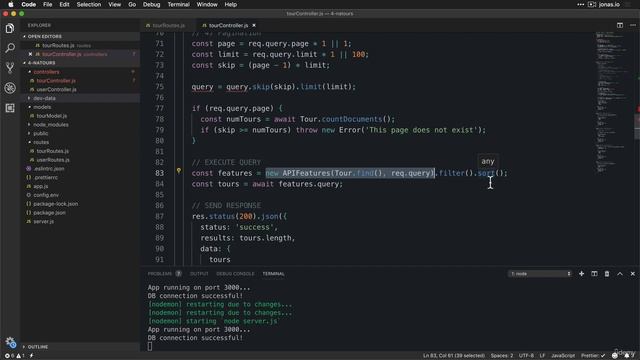Image resolution: width=640 pixels, height=360 pixels.
Task: Open package-lock.json in the file tree
Action: click(56, 204)
